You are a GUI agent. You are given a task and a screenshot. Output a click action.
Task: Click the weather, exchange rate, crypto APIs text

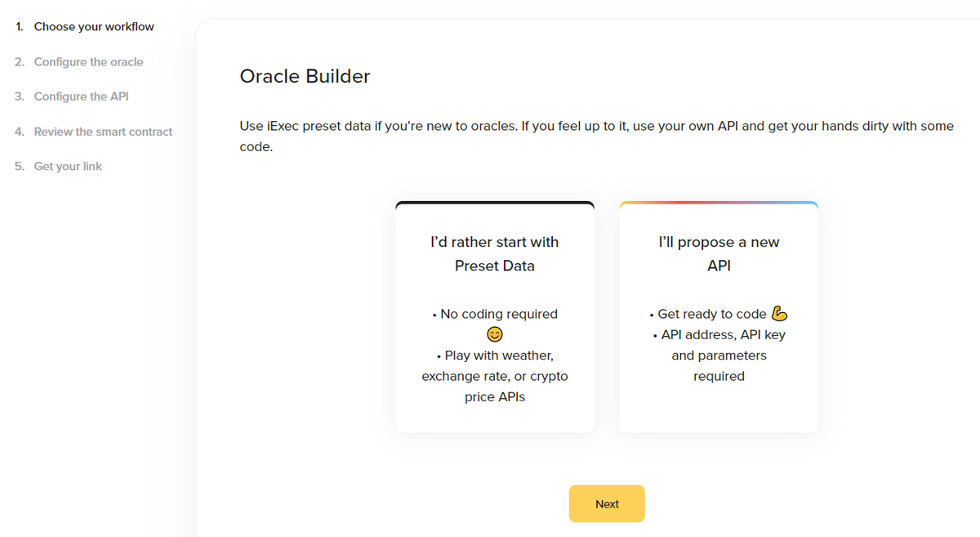(x=495, y=376)
